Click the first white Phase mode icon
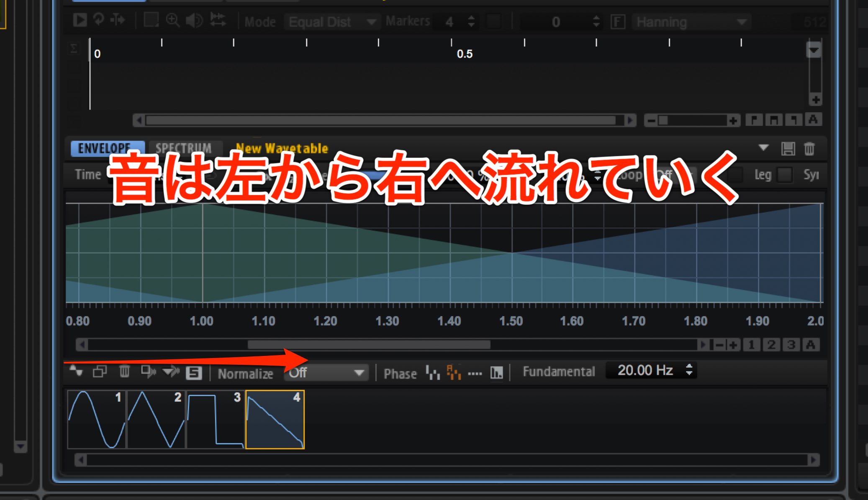The image size is (868, 500). click(433, 372)
